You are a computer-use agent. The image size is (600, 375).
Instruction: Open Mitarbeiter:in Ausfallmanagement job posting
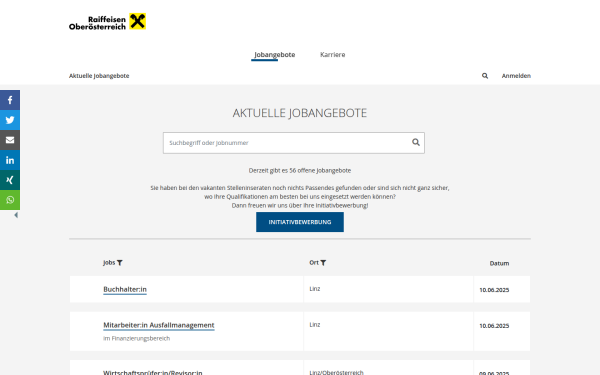click(x=159, y=325)
